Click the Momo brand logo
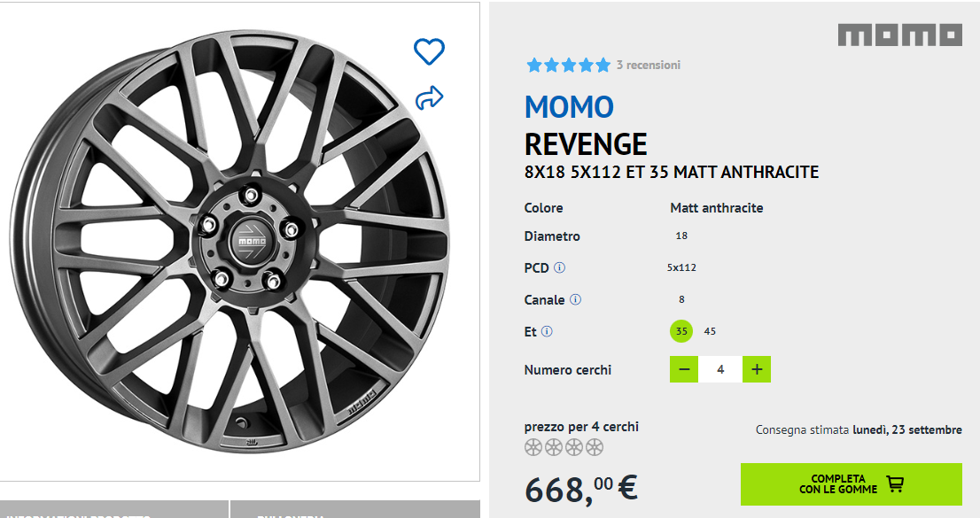980x518 pixels. coord(899,35)
